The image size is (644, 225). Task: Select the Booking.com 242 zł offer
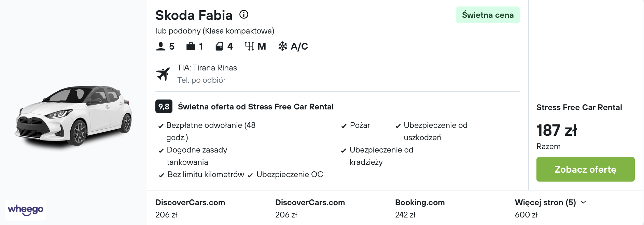pos(420,208)
